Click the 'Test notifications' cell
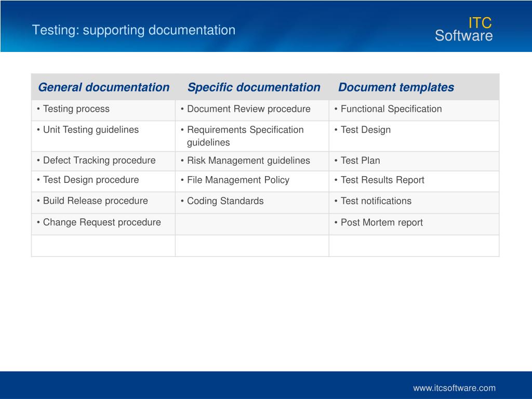Image resolution: width=532 pixels, height=399 pixels. click(x=414, y=203)
